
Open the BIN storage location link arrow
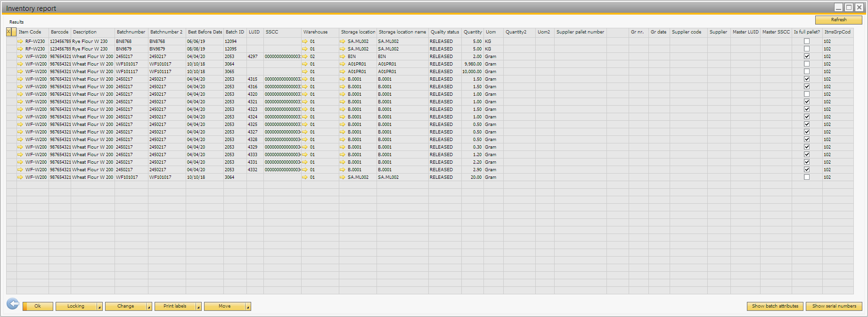(x=343, y=57)
